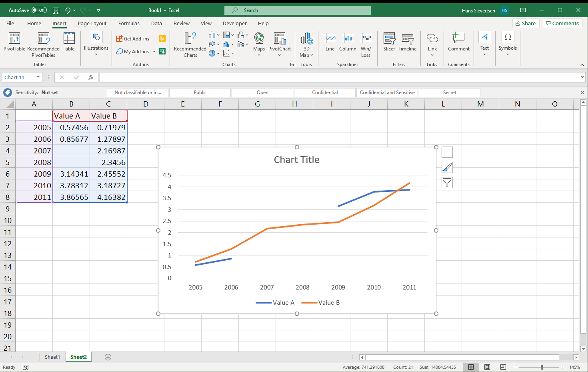Viewport: 588px width, 372px height.
Task: Insert a Timeline filter
Action: point(408,42)
